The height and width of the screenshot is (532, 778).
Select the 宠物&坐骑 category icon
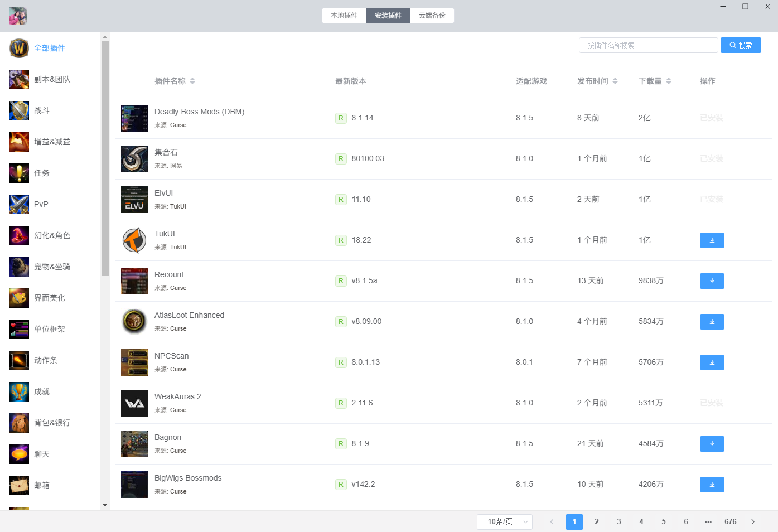19,267
